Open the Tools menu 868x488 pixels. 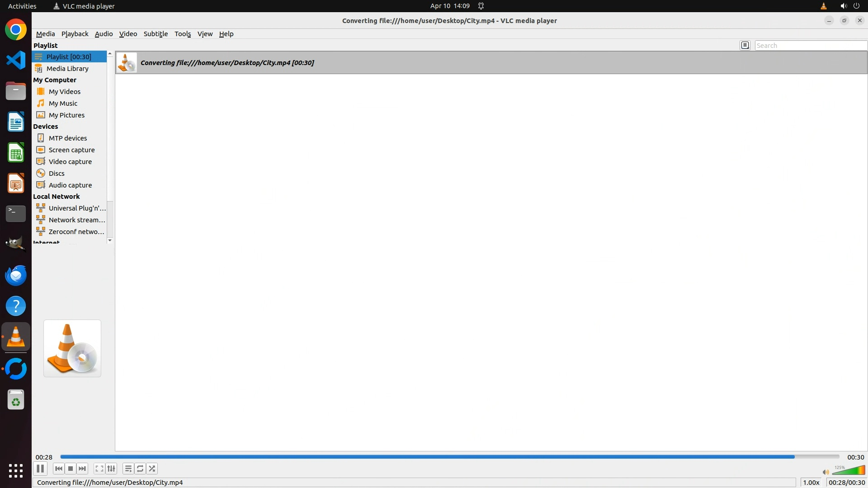tap(183, 34)
